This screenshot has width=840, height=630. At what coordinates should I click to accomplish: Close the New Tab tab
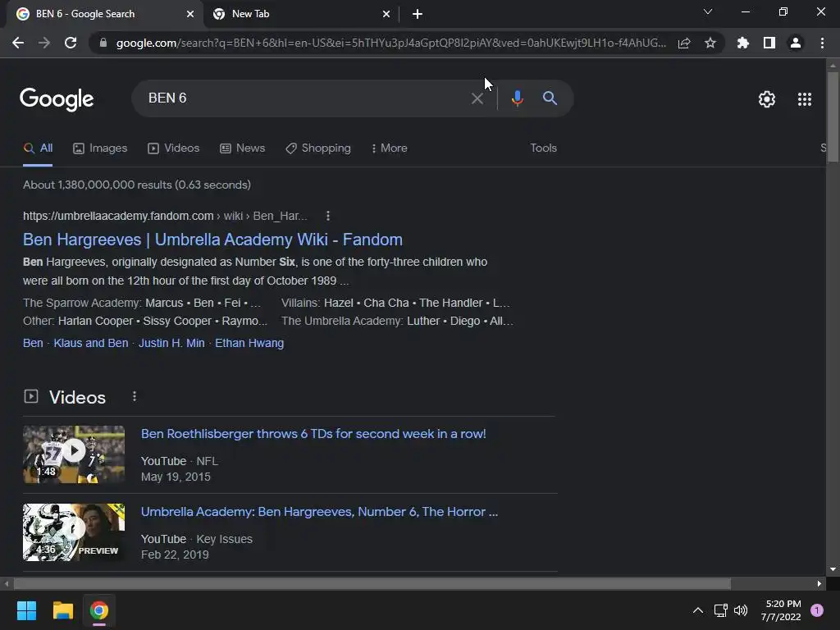386,14
